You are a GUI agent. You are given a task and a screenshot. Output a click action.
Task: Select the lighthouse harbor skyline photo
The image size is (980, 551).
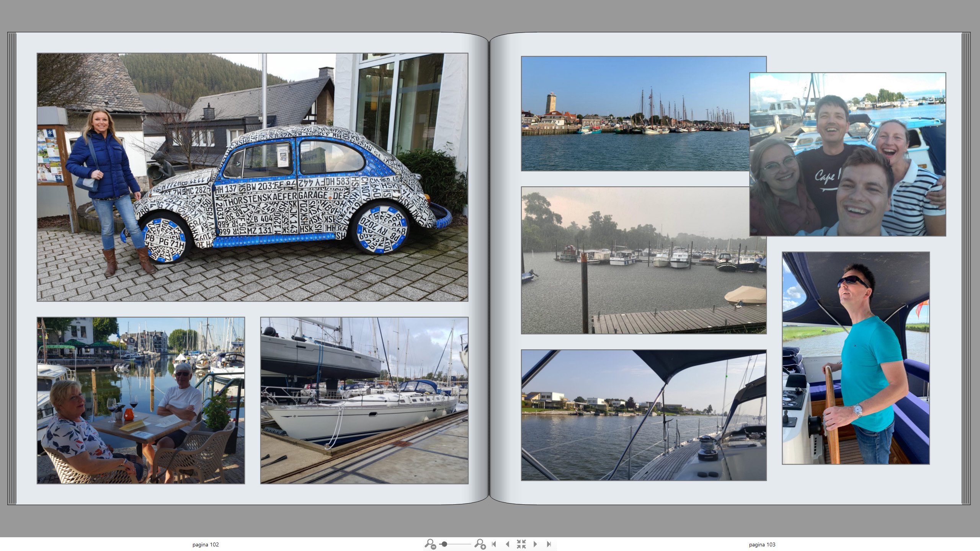635,114
